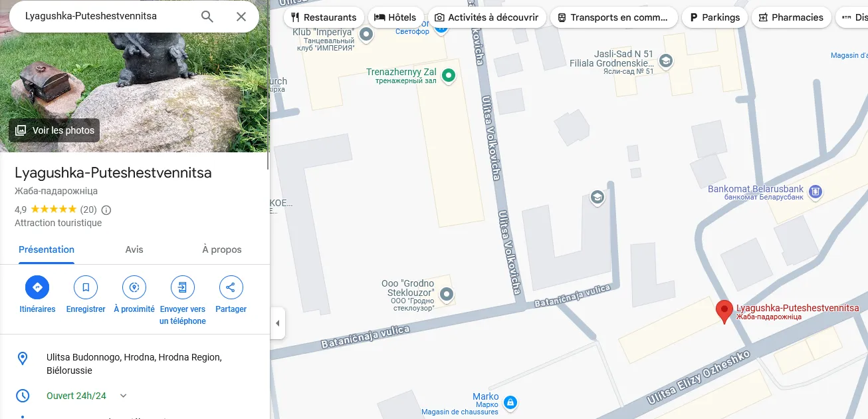
Task: Collapse the side panel arrow
Action: (x=278, y=323)
